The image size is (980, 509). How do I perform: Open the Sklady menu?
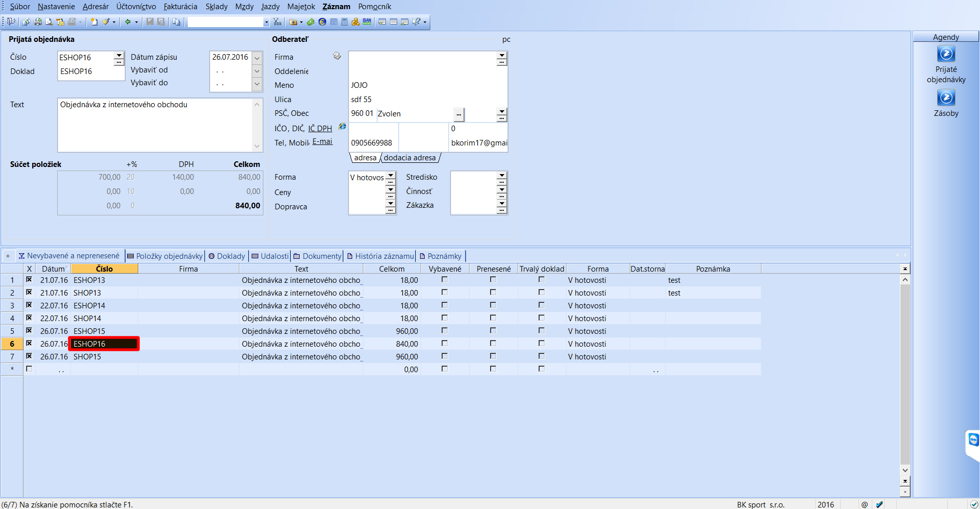(x=216, y=7)
